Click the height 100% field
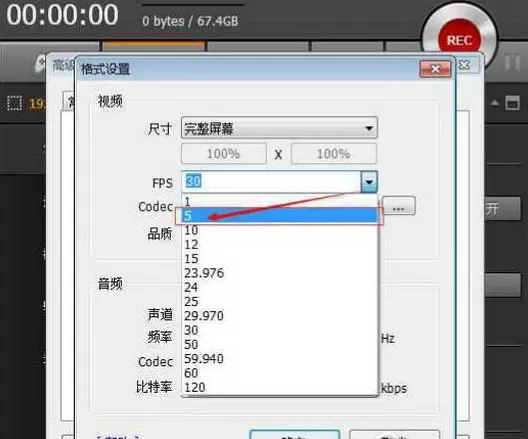The image size is (528, 439). coord(333,154)
